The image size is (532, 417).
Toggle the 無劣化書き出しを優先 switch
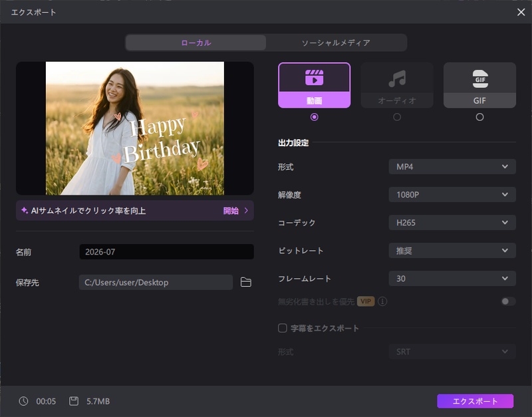pyautogui.click(x=508, y=301)
